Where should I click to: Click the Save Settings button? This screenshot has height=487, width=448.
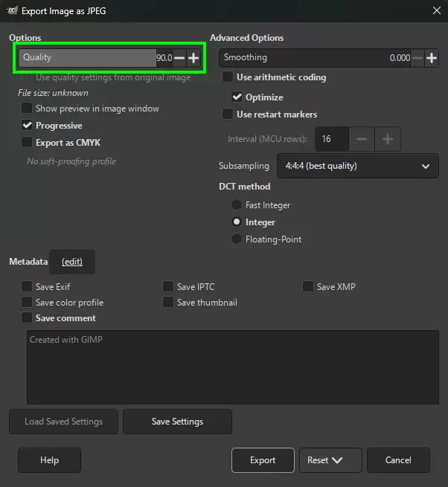tap(178, 422)
